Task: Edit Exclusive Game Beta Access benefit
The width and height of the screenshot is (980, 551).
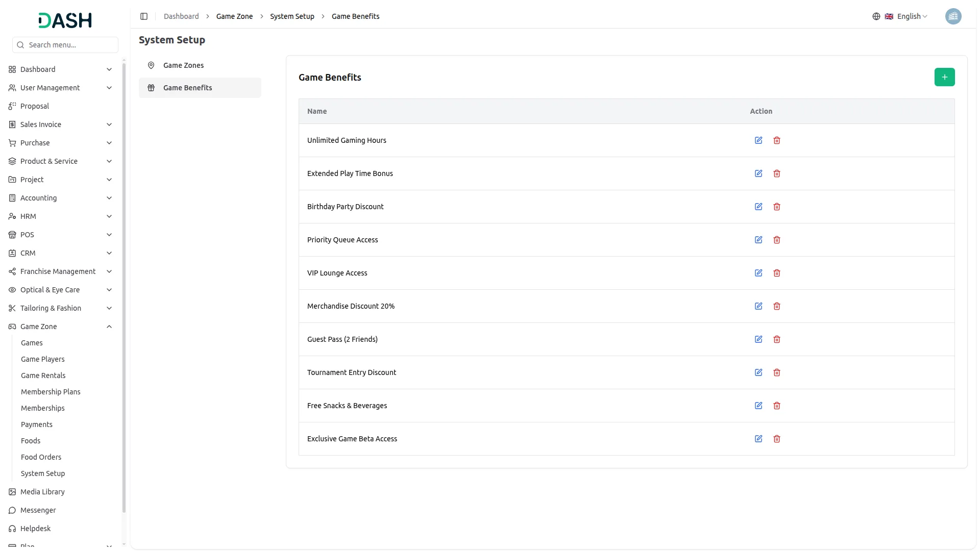Action: point(758,439)
